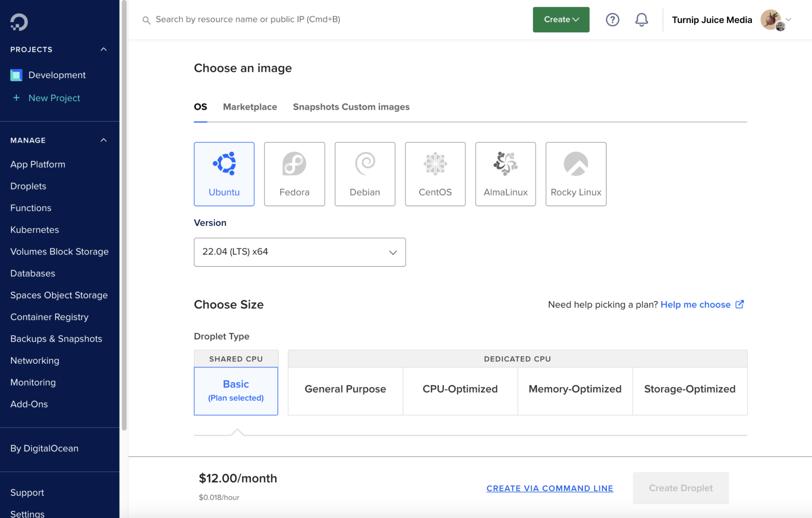
Task: Click the Development project icon
Action: click(16, 75)
